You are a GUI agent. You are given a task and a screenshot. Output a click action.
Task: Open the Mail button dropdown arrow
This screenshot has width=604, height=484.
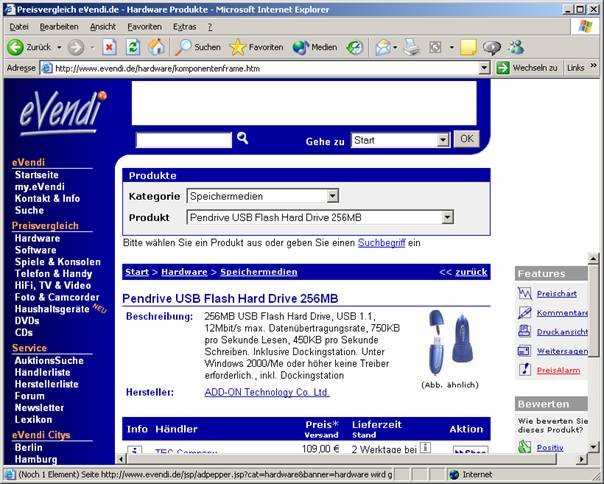395,47
